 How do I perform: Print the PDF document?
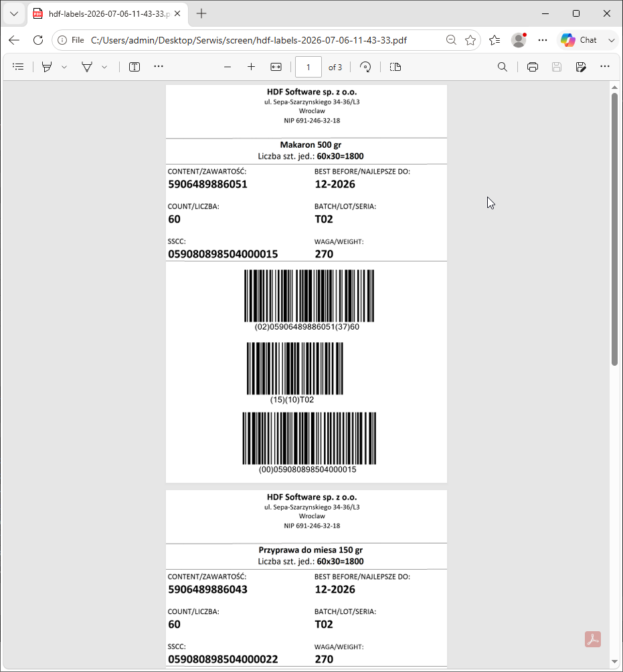[533, 67]
